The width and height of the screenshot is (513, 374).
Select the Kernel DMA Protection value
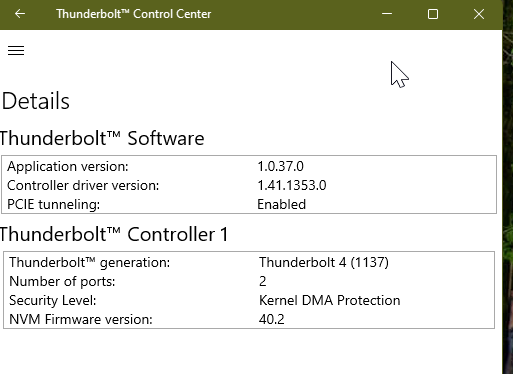tap(329, 300)
